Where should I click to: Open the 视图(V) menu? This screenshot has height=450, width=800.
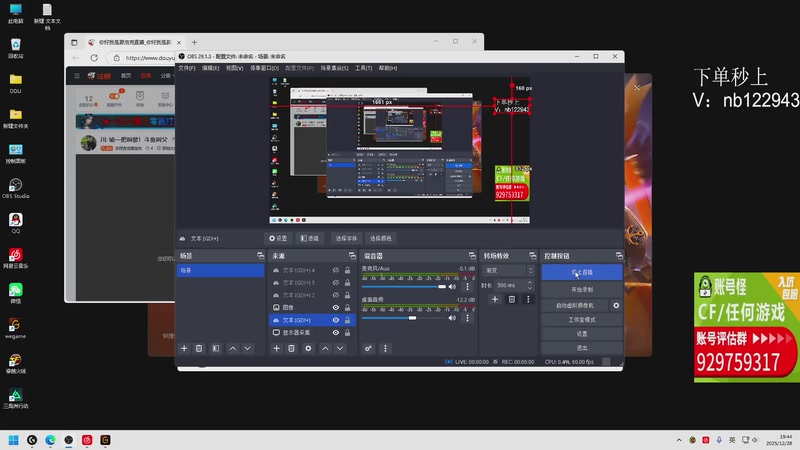pos(234,68)
